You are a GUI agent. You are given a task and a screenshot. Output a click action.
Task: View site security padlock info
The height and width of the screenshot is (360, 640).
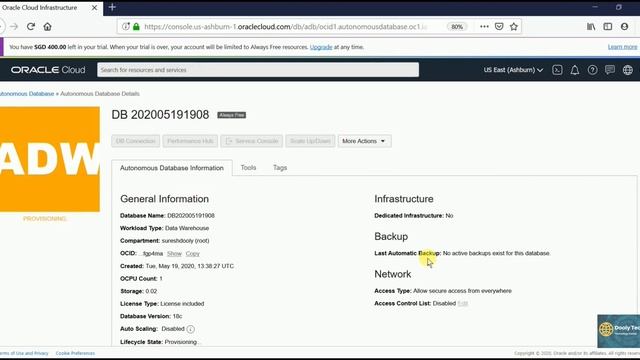(x=136, y=27)
